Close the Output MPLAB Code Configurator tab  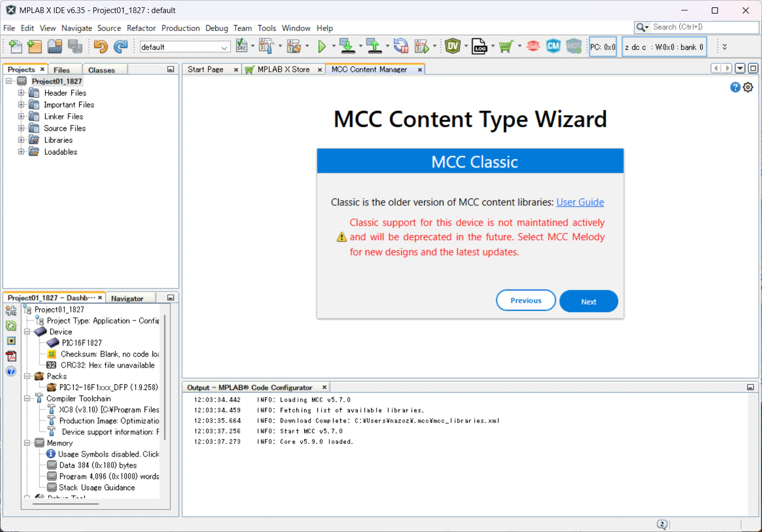click(x=324, y=387)
